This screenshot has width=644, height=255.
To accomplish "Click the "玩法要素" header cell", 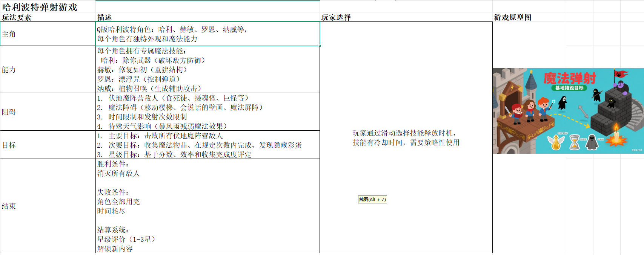I will 48,17.
